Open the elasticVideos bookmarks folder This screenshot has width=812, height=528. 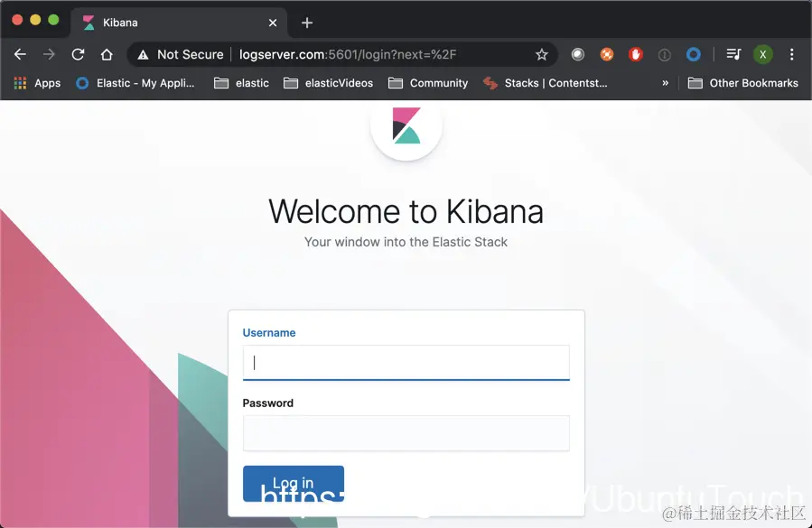(x=328, y=83)
